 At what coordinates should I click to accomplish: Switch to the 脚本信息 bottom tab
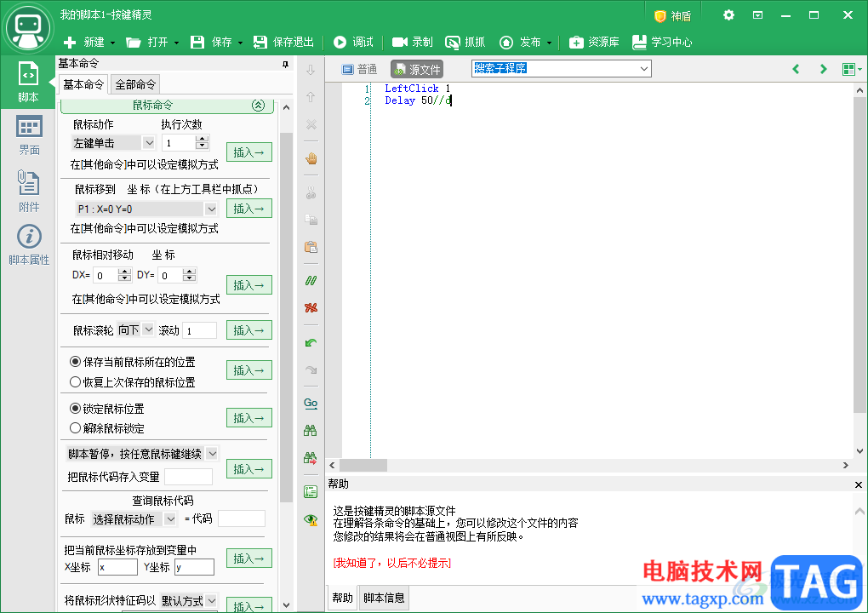coord(384,598)
